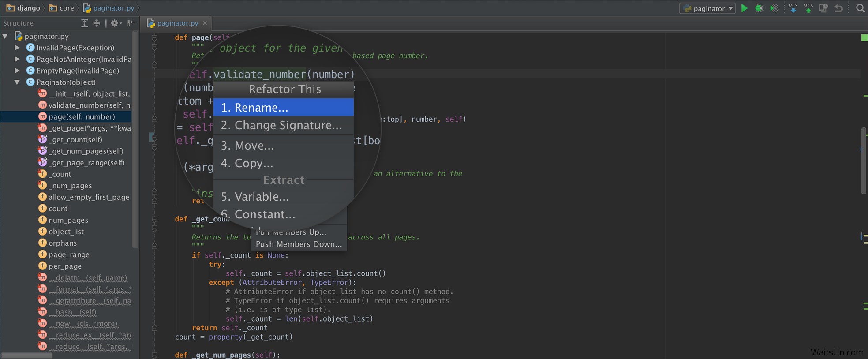Click the undo/revert arrow icon in toolbar
The image size is (868, 359).
838,8
